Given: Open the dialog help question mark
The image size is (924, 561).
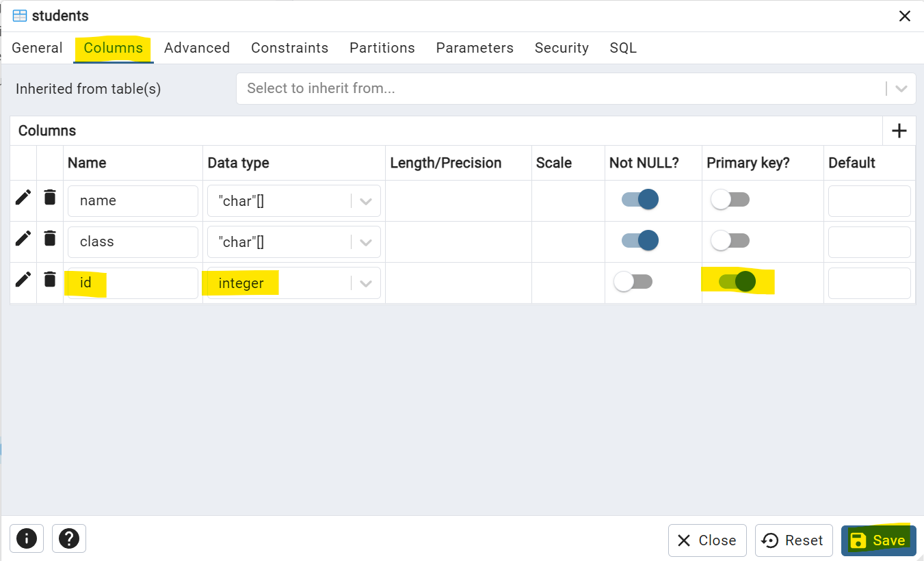Looking at the screenshot, I should pyautogui.click(x=68, y=538).
